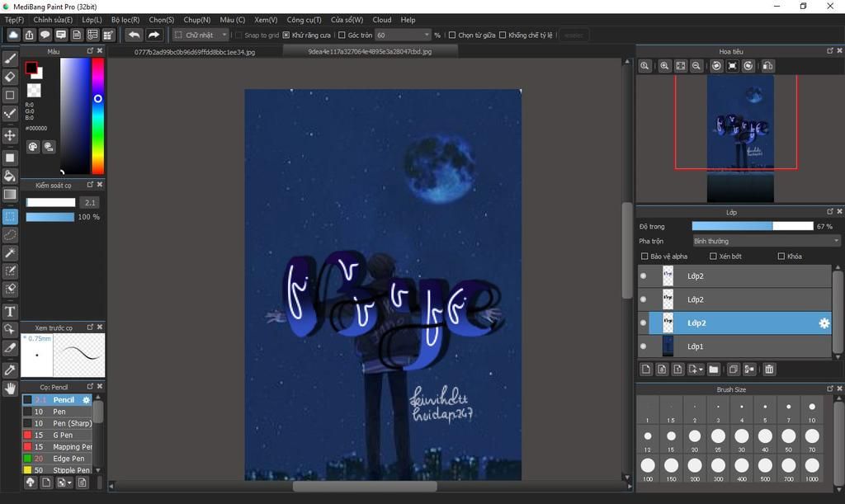The width and height of the screenshot is (845, 504).
Task: Open the Bộ lọc(R) menu
Action: 125,20
